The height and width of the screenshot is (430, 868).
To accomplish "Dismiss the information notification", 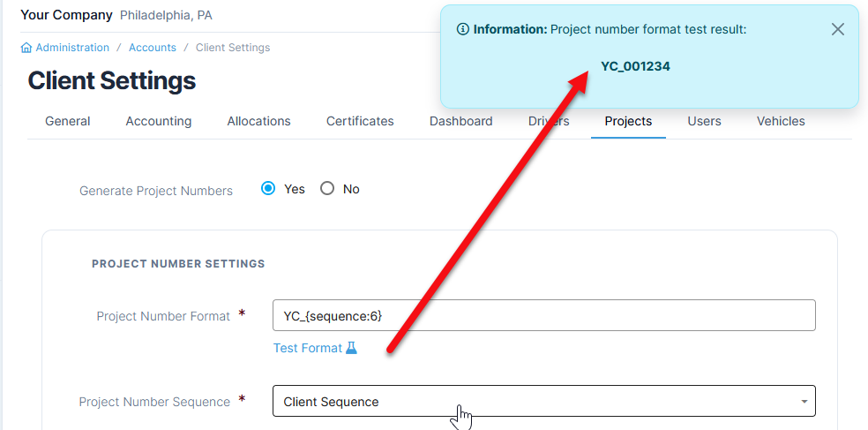I will (837, 29).
